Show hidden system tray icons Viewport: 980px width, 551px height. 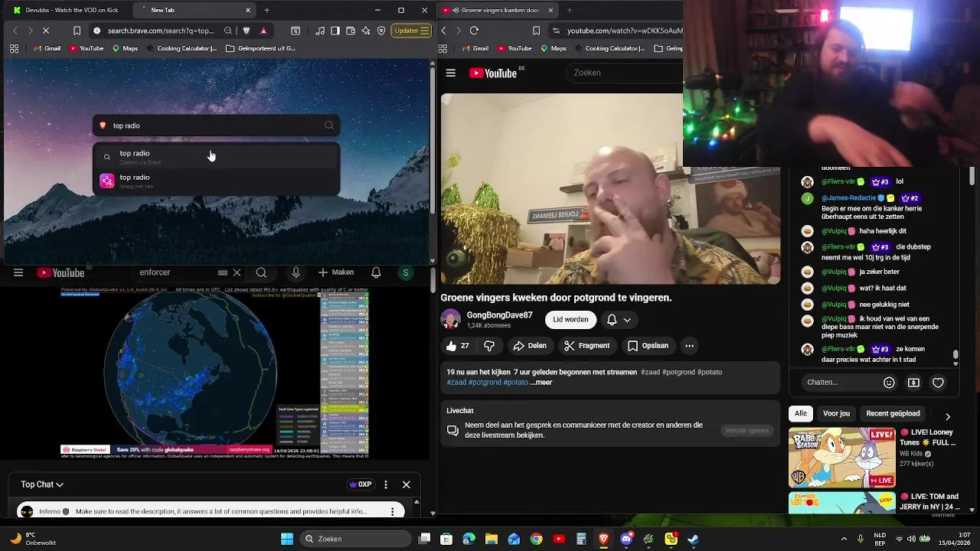pos(844,539)
